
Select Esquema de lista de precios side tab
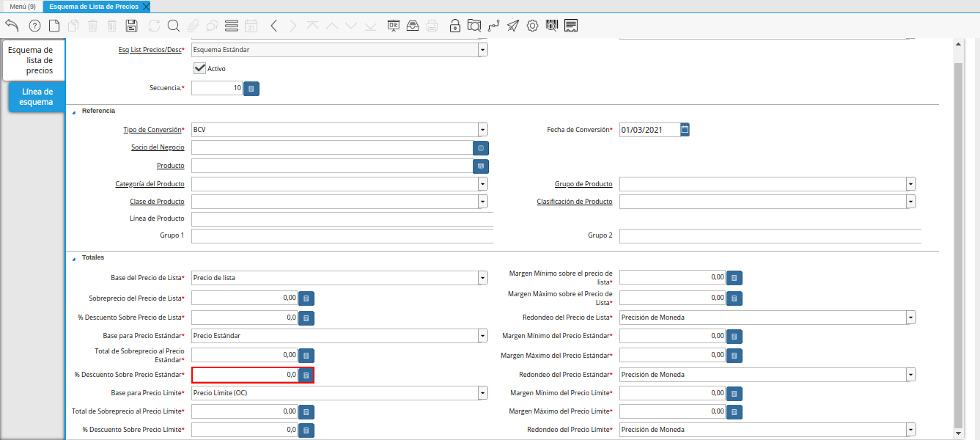click(34, 60)
